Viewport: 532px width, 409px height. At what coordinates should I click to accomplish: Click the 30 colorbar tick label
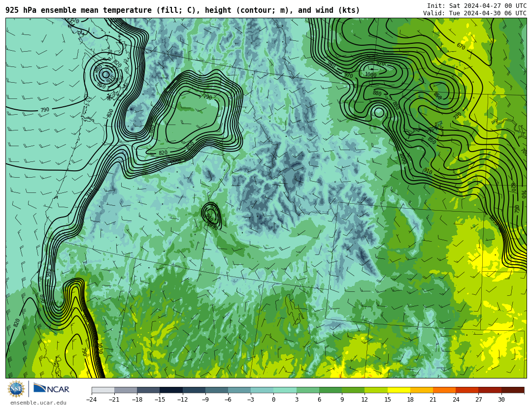tap(501, 400)
